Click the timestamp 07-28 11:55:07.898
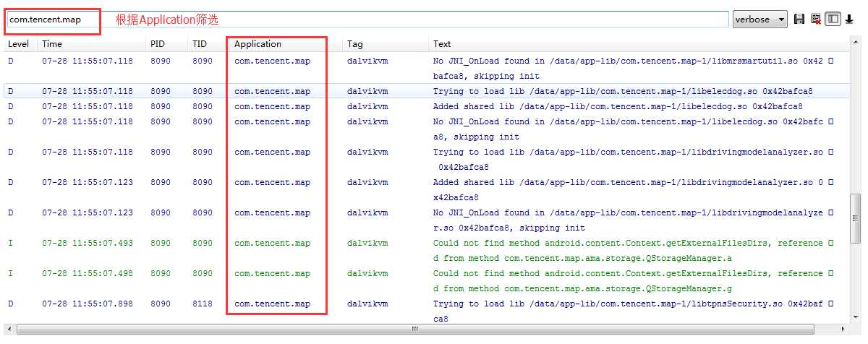The image size is (868, 344). click(88, 304)
